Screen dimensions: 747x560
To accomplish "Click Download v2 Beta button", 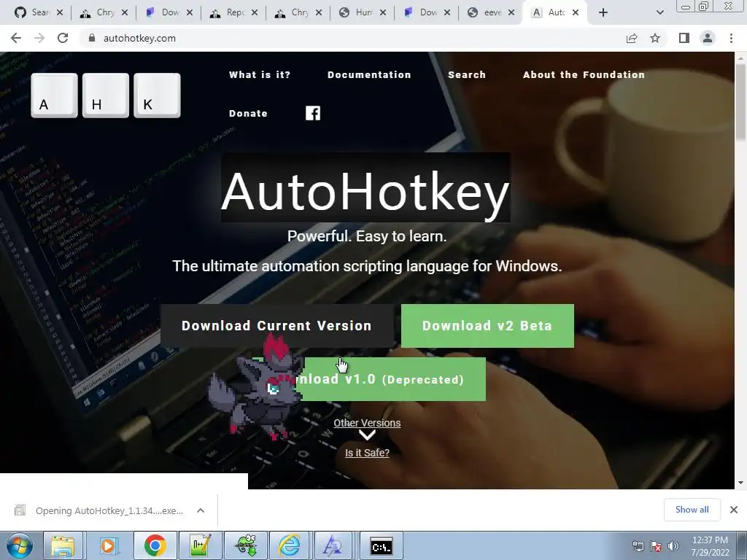I will (487, 326).
